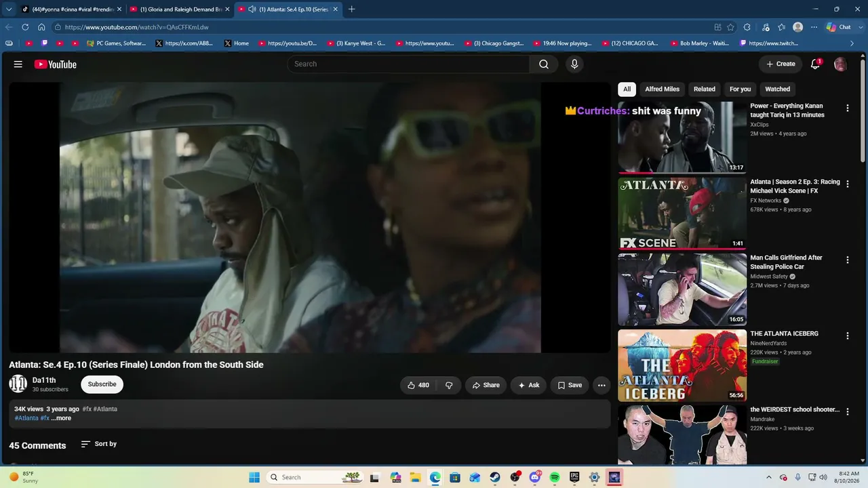The height and width of the screenshot is (488, 868).
Task: Open the Sort by comments dropdown
Action: click(99, 444)
